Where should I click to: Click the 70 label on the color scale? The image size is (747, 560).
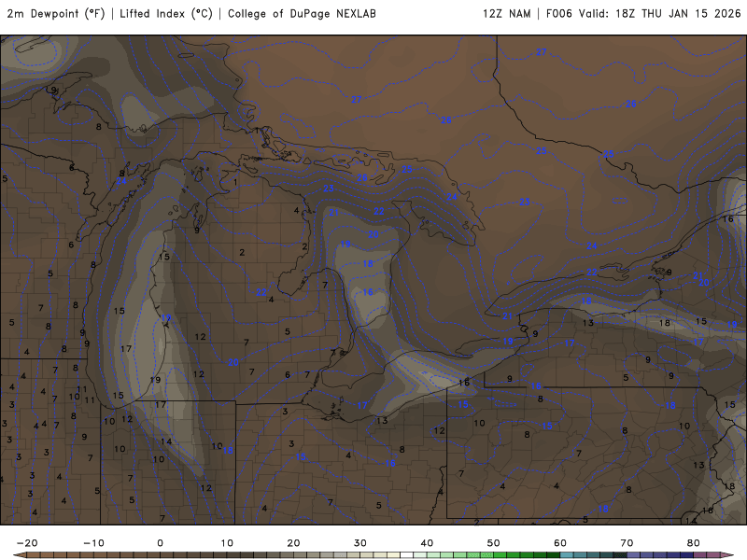click(x=627, y=543)
